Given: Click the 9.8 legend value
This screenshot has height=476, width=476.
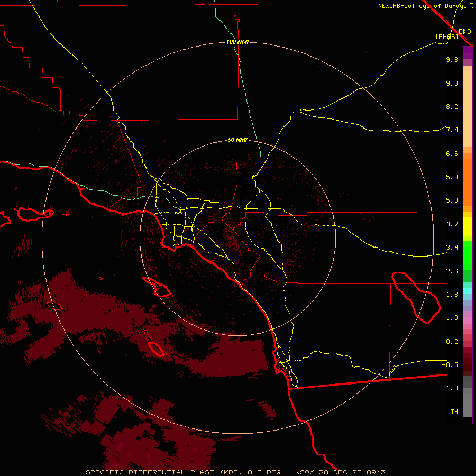Looking at the screenshot, I should (452, 59).
